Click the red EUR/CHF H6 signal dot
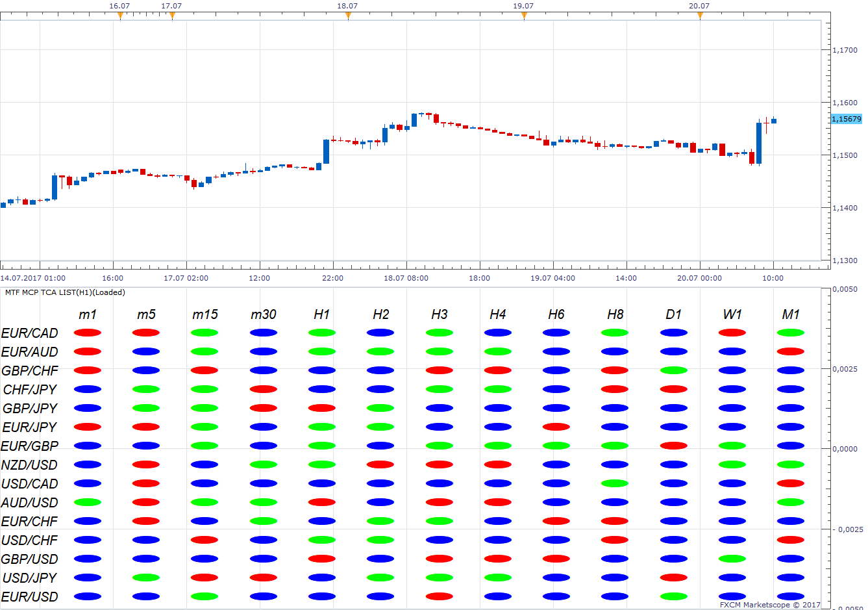The image size is (868, 610). point(556,521)
